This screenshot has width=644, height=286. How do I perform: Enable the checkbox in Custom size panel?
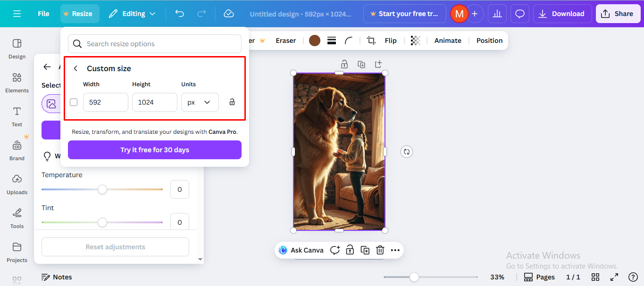pos(74,102)
